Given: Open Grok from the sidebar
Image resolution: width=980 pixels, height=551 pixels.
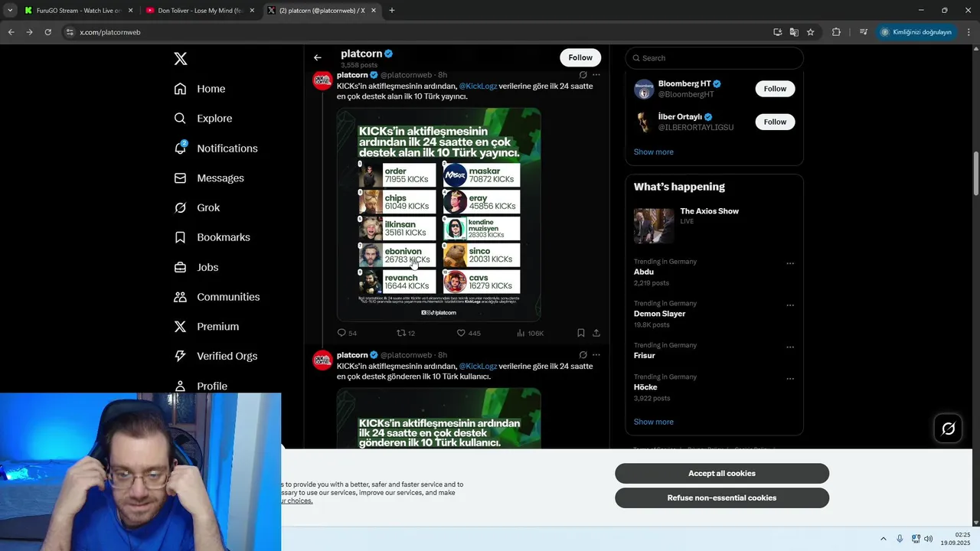Looking at the screenshot, I should point(197,208).
